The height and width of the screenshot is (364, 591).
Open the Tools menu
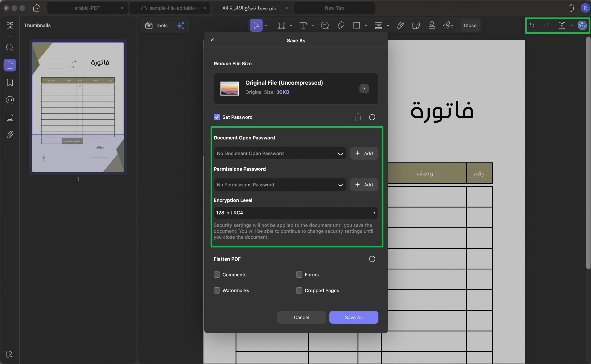click(157, 25)
